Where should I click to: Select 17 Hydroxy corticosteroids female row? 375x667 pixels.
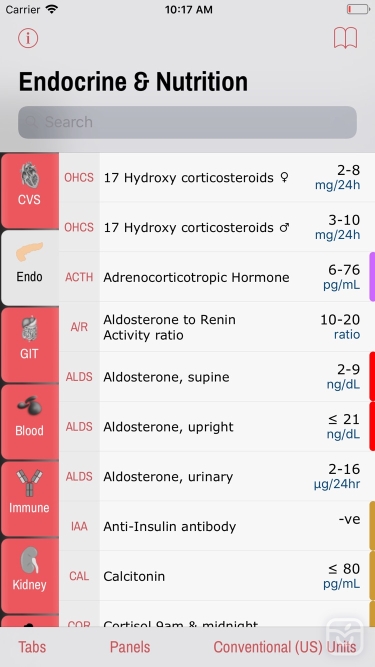click(x=217, y=177)
